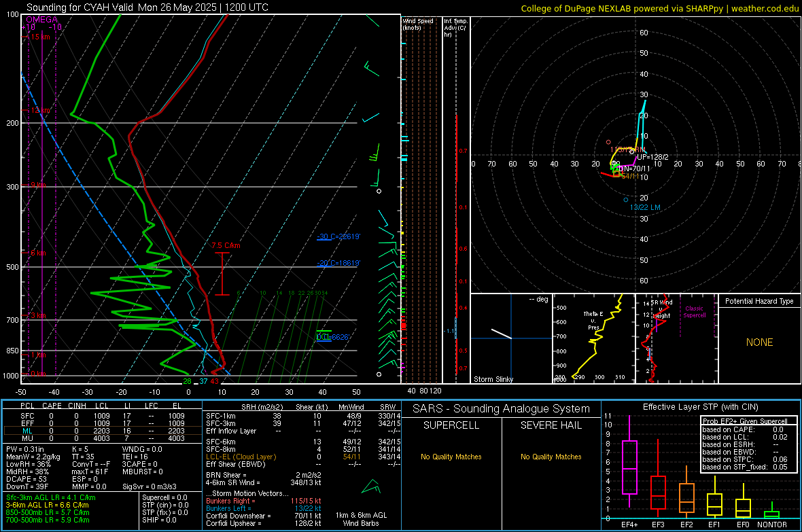Click the red 7.5 C/km lapse rate bracket

222,274
